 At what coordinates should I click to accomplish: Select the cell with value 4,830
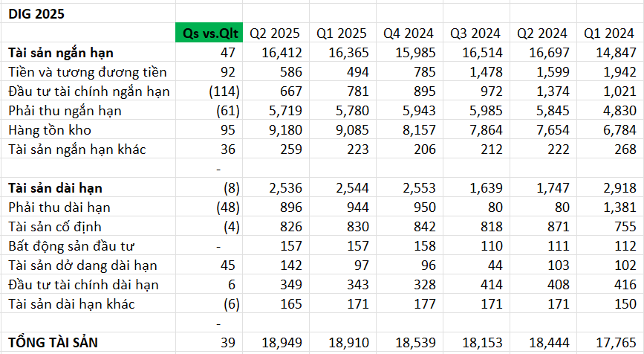pyautogui.click(x=611, y=111)
